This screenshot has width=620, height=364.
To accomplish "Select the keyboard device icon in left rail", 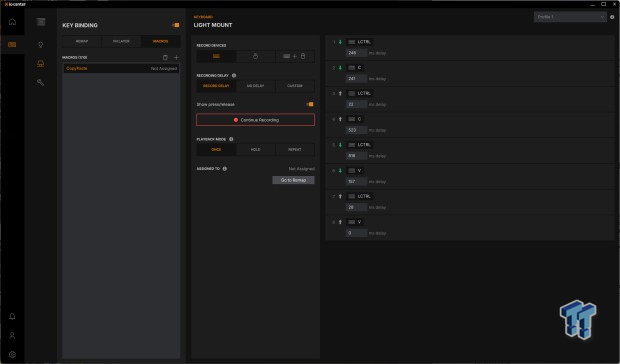I will [x=12, y=45].
